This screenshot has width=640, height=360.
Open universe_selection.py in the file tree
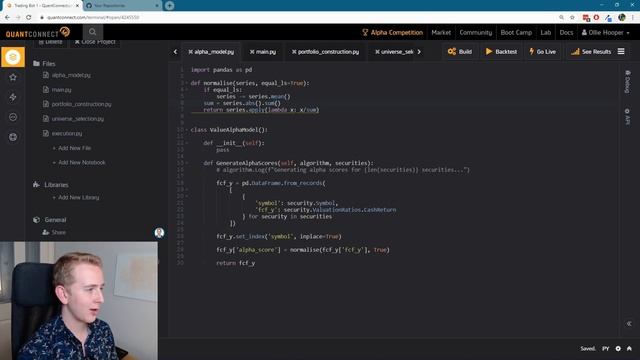point(78,119)
